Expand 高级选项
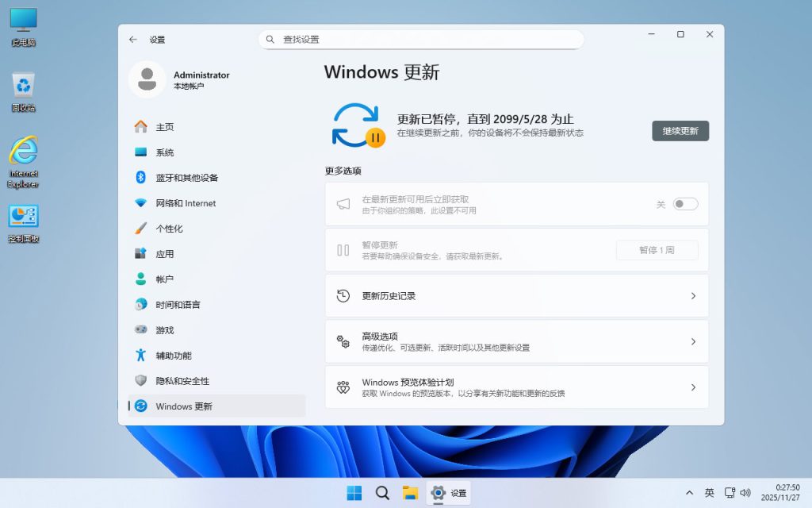This screenshot has width=812, height=508. [x=516, y=341]
